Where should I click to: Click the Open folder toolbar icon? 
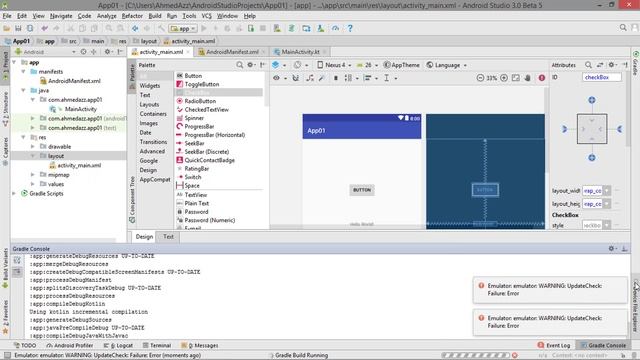point(7,28)
